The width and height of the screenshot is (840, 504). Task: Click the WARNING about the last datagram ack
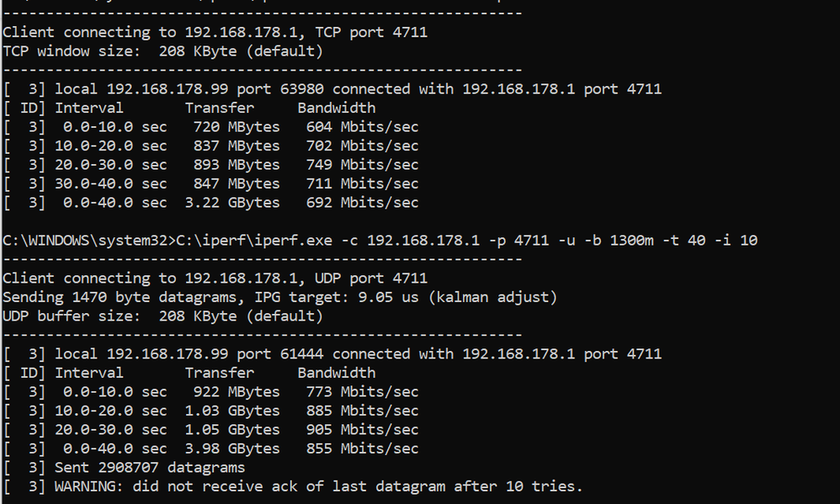[318, 486]
